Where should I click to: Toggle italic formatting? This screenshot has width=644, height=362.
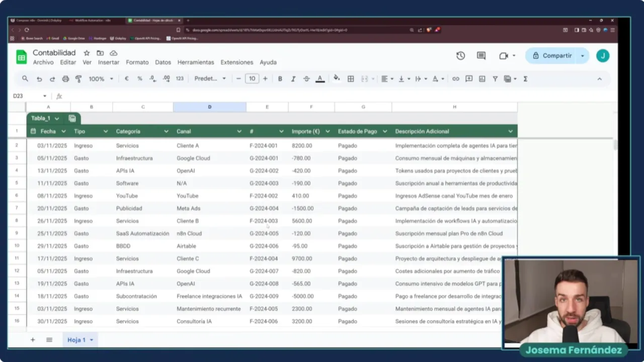click(x=293, y=79)
